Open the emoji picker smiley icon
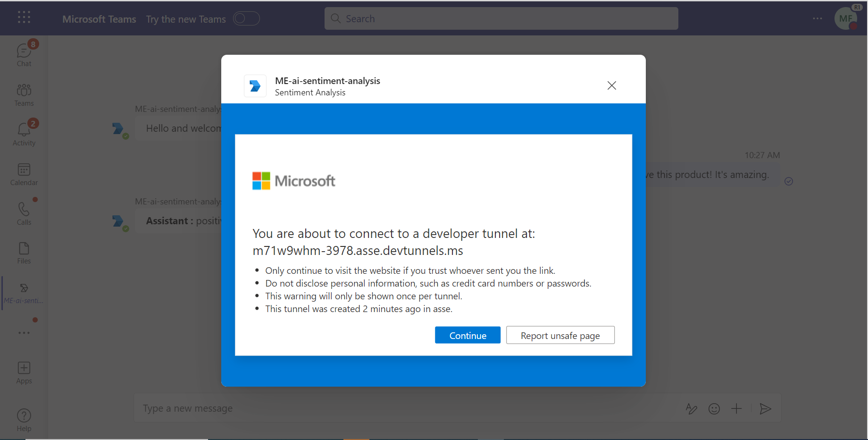The height and width of the screenshot is (440, 868). [x=714, y=409]
